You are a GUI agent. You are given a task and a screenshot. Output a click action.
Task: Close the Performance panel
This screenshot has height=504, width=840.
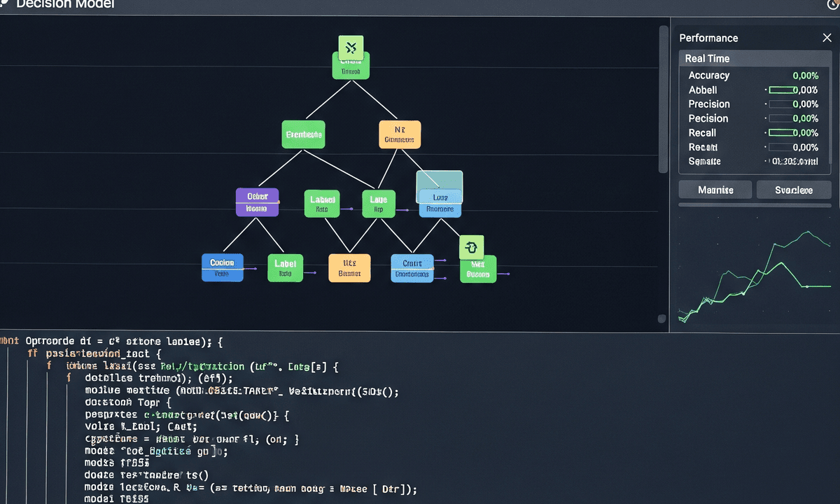(827, 38)
